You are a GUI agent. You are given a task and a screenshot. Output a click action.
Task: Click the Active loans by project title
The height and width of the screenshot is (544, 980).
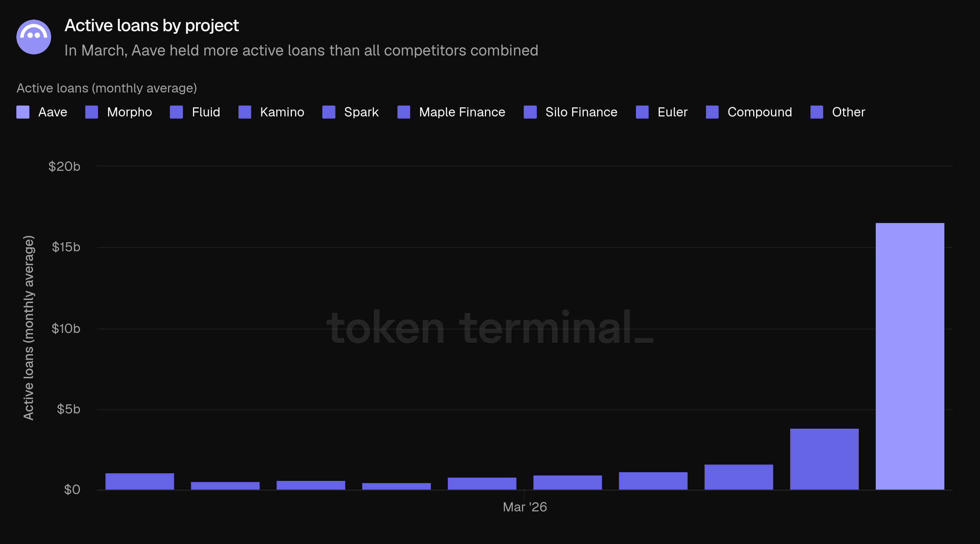(x=152, y=26)
